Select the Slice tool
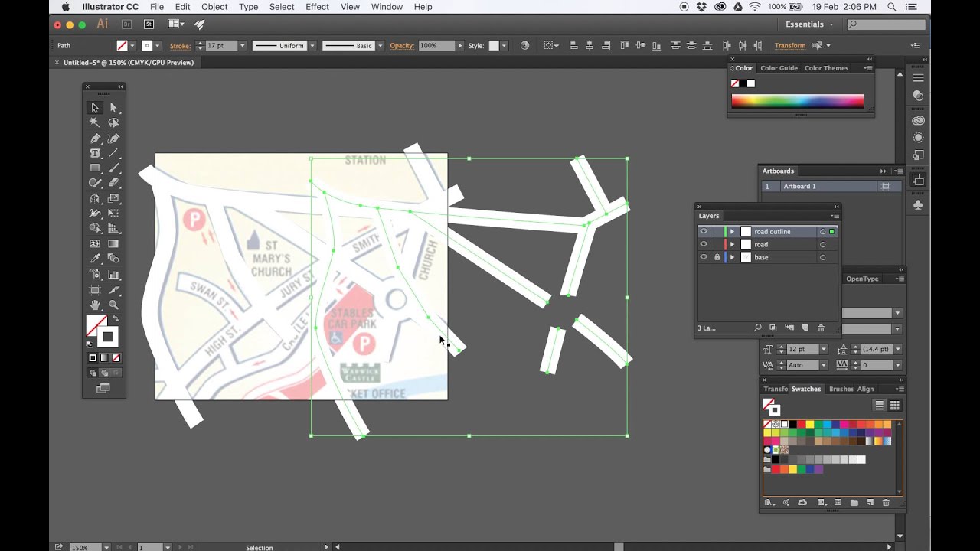The width and height of the screenshot is (980, 551). pyautogui.click(x=113, y=289)
